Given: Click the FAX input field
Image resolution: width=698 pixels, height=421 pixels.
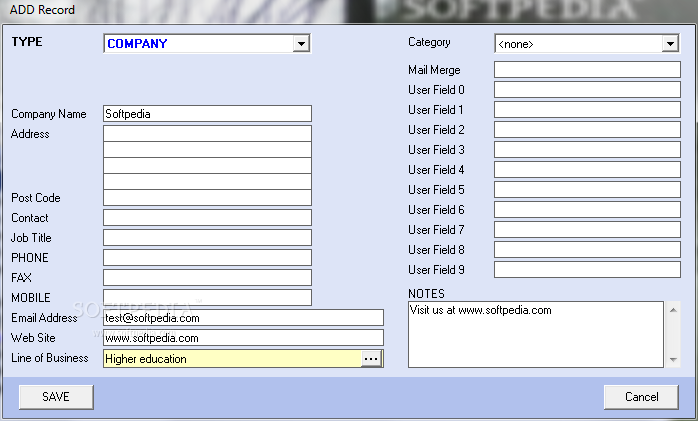Looking at the screenshot, I should 207,278.
